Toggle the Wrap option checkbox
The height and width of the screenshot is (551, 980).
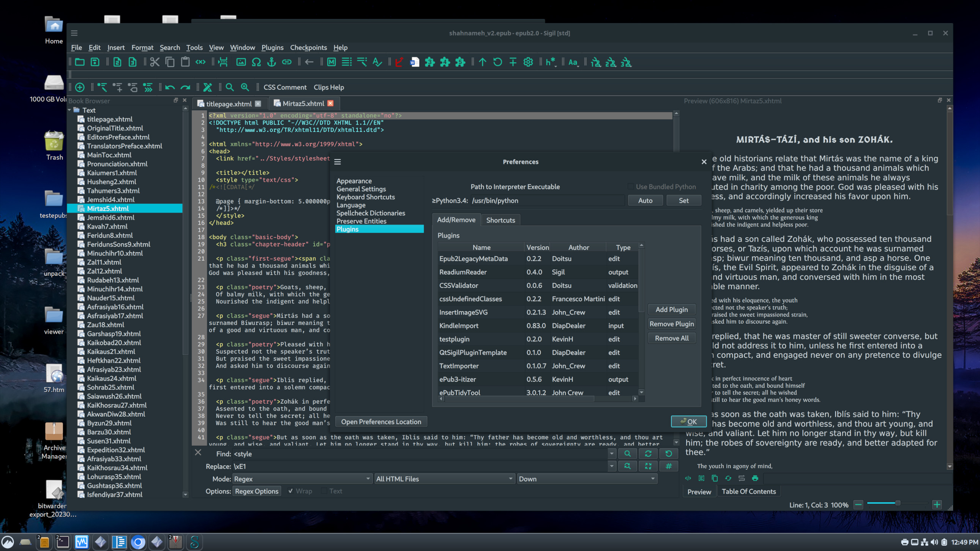coord(290,491)
